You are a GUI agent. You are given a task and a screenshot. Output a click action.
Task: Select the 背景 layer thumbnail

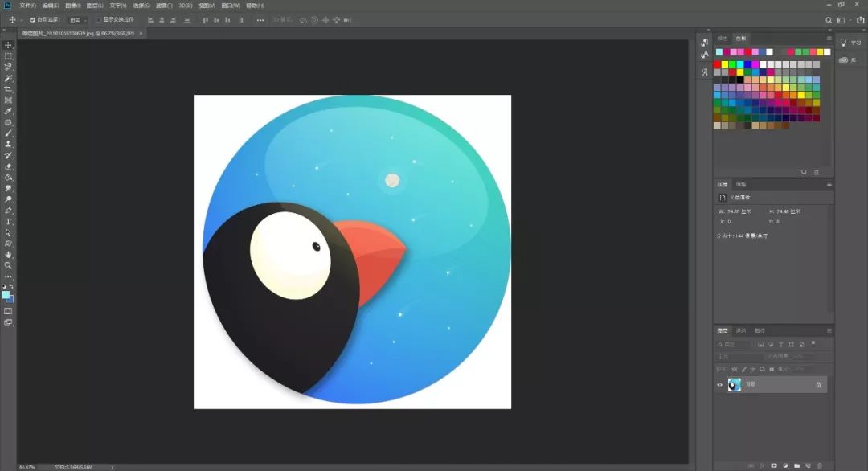(735, 385)
